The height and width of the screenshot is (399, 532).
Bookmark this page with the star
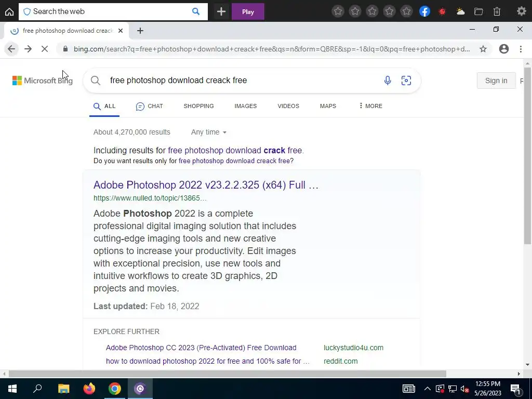(x=483, y=49)
